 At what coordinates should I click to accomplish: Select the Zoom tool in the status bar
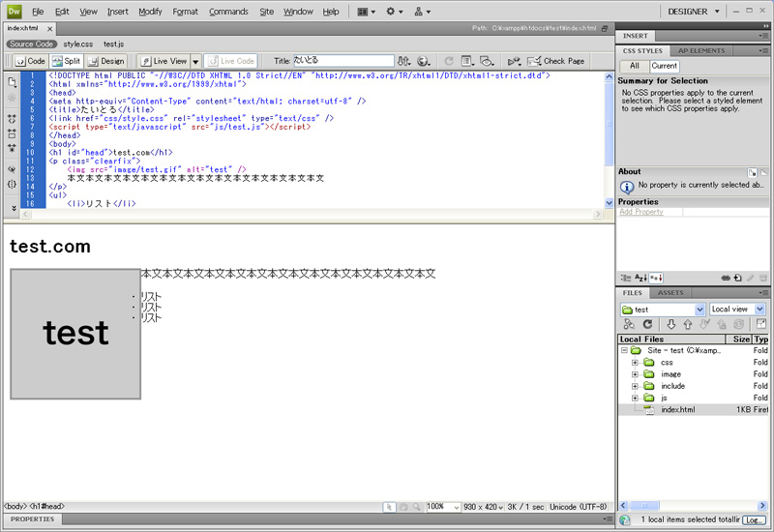417,507
